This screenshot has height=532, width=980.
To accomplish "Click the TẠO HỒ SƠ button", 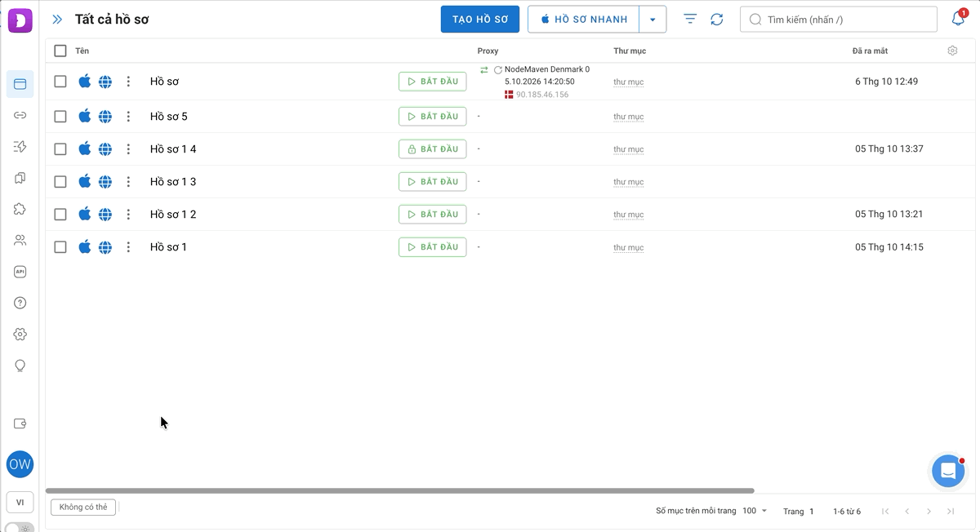I will click(480, 20).
